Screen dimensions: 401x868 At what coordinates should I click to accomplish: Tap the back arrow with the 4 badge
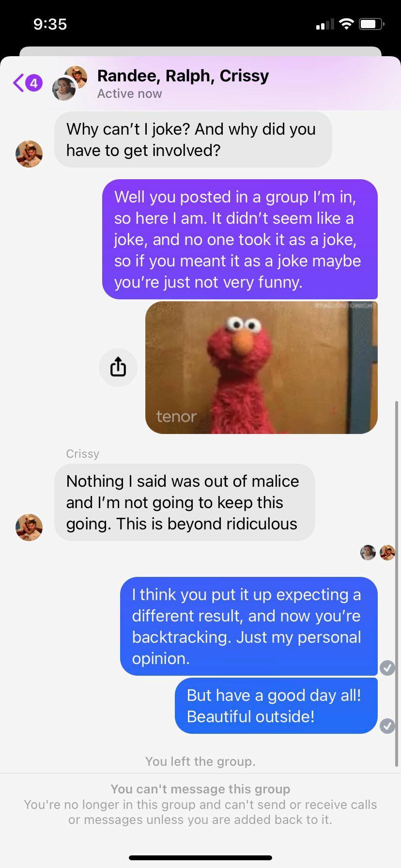[28, 83]
